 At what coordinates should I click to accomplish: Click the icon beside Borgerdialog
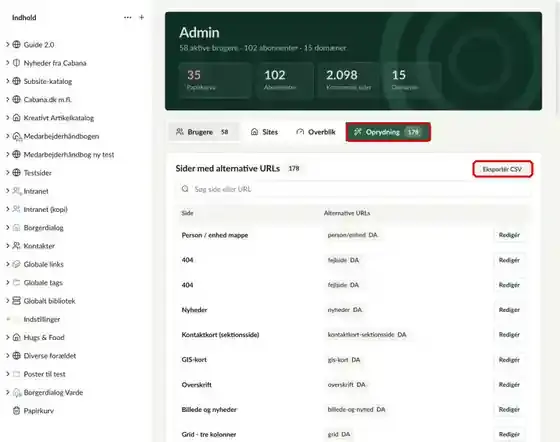point(16,227)
